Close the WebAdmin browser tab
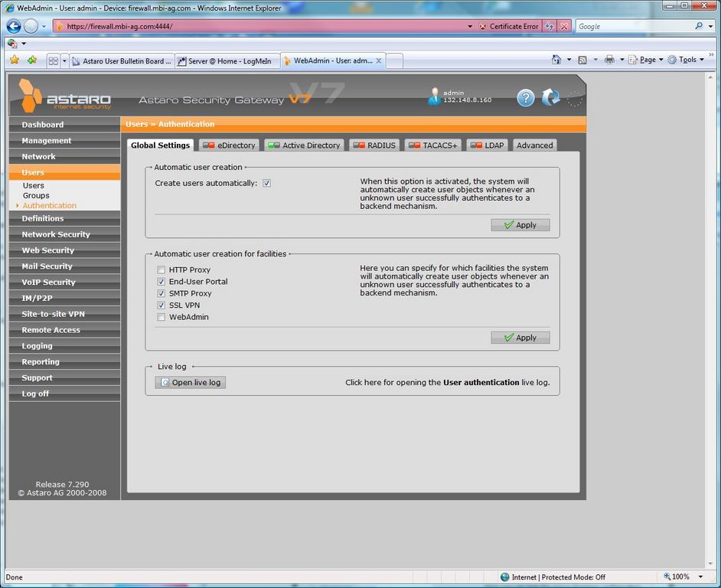Image resolution: width=721 pixels, height=588 pixels. point(378,60)
